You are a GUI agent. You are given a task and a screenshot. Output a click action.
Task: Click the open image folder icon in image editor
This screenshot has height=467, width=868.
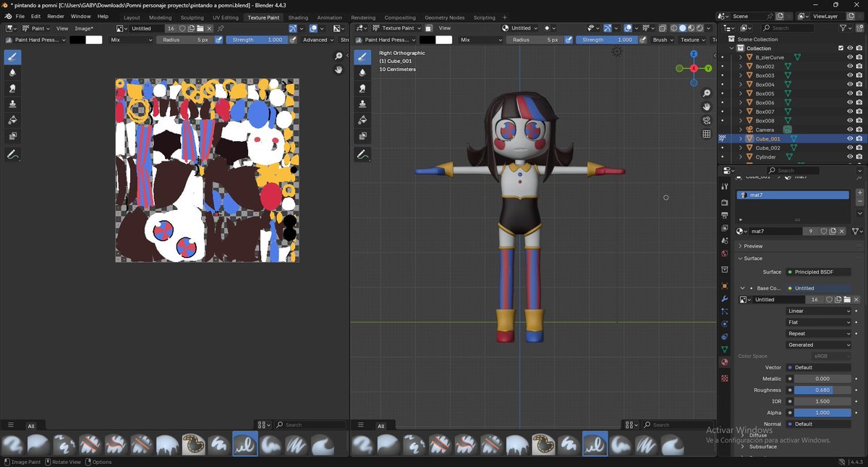pos(200,28)
